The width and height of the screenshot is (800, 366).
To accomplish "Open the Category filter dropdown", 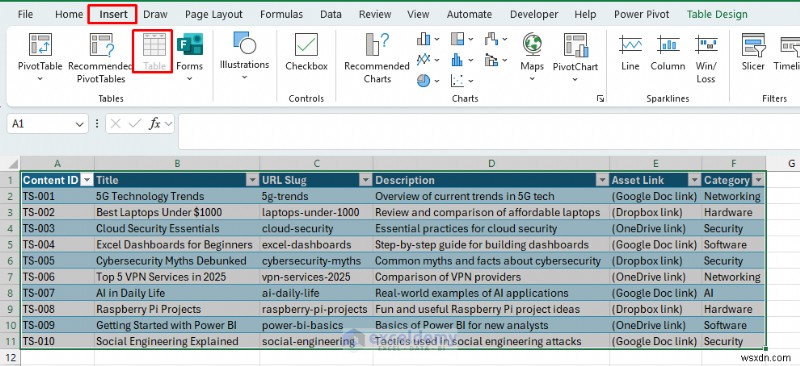I will coord(758,180).
